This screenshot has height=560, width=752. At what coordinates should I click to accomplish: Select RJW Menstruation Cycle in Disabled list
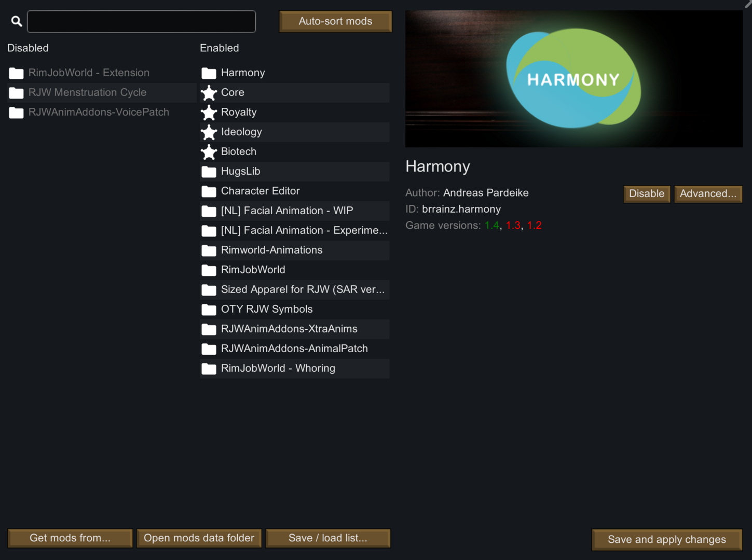(87, 92)
